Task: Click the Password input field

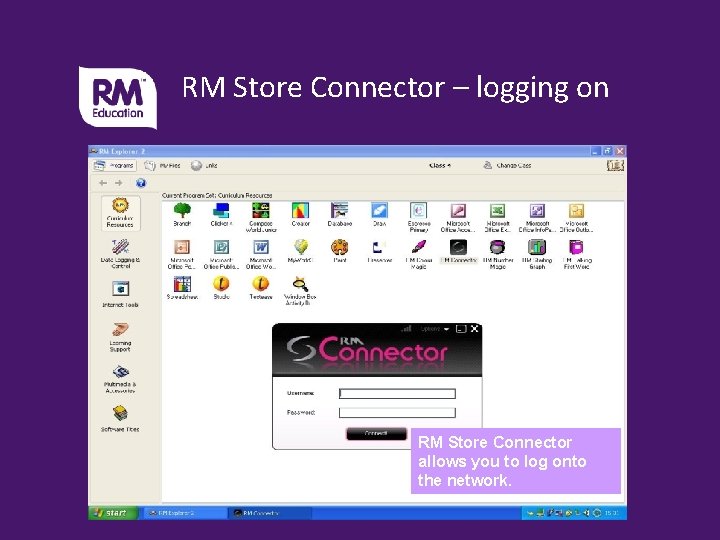Action: click(397, 413)
